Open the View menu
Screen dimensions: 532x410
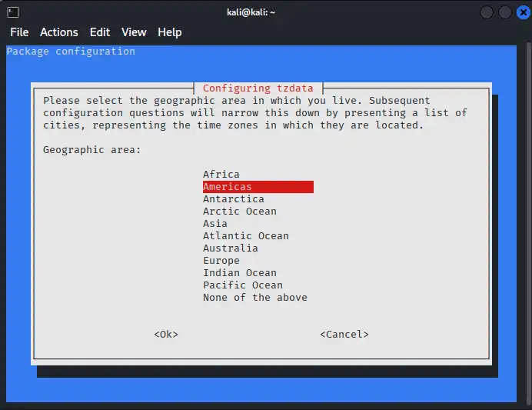[x=134, y=32]
